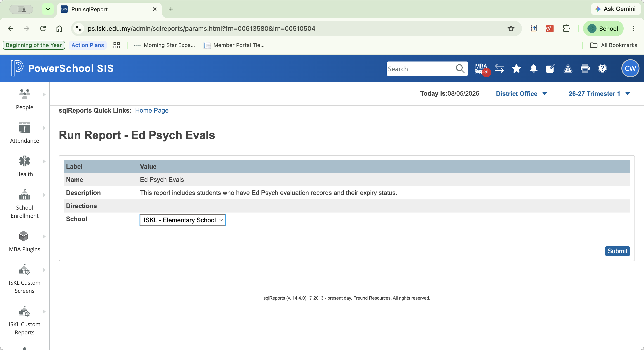Screen dimensions: 644x350
Task: Reload the browser page
Action: [43, 28]
